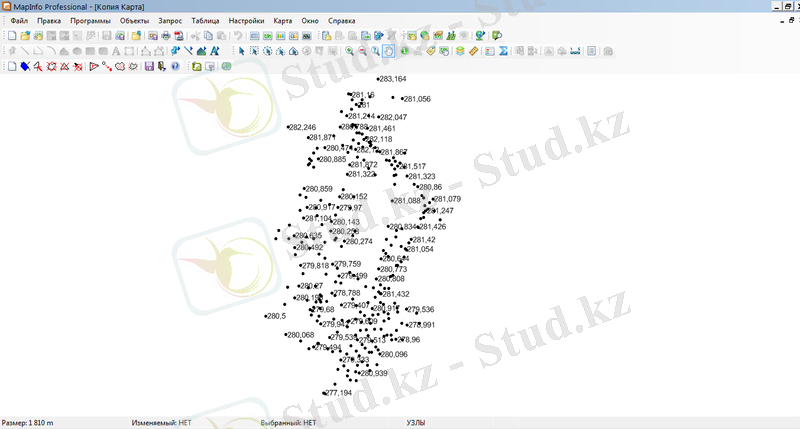Select the Label tag tool

(x=431, y=51)
